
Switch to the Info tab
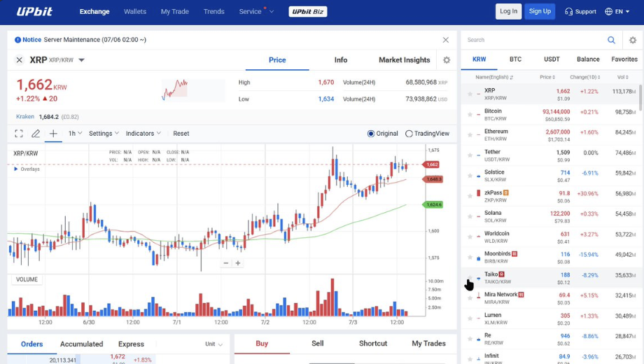[x=340, y=60]
